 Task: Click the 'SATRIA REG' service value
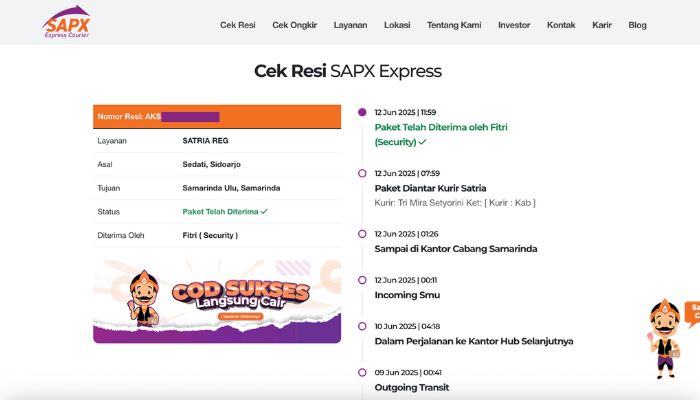(x=205, y=141)
